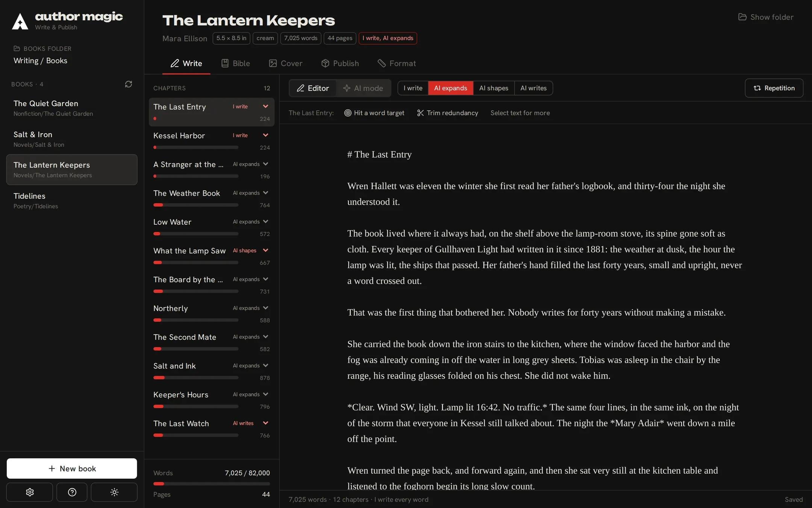Image resolution: width=812 pixels, height=508 pixels.
Task: Click the 44 pages badge
Action: [x=340, y=38]
